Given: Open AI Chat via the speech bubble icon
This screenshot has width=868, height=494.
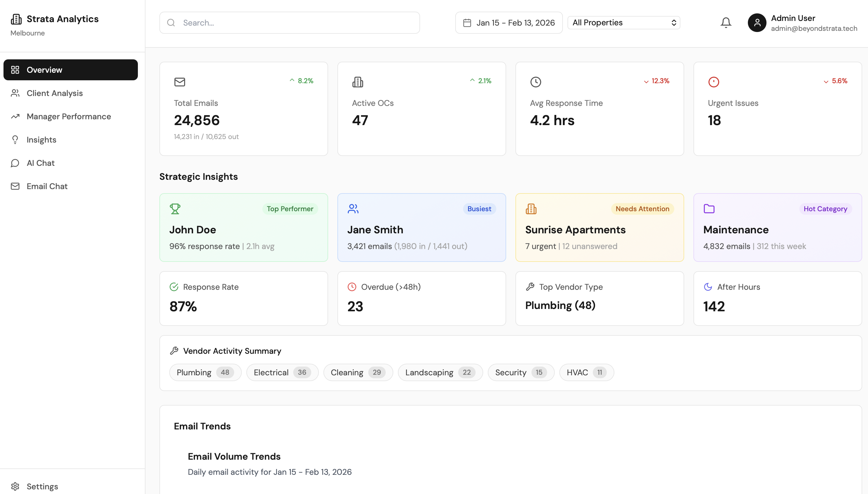Looking at the screenshot, I should pyautogui.click(x=15, y=163).
